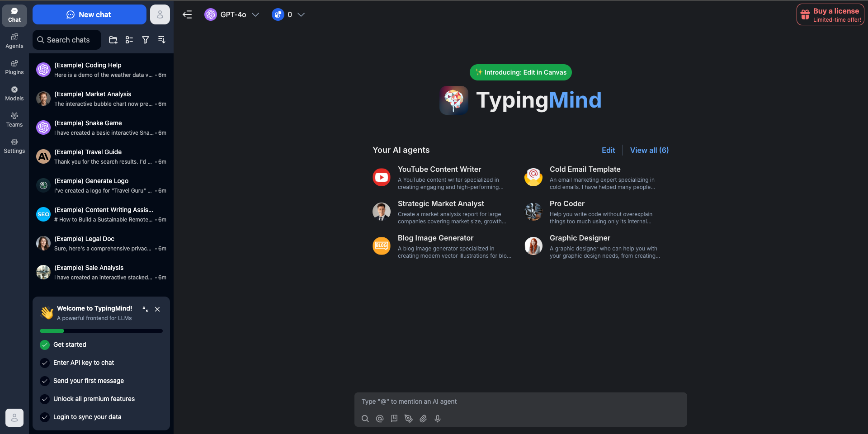This screenshot has width=868, height=434.
Task: Click Unlock all premium features step
Action: tap(101, 399)
